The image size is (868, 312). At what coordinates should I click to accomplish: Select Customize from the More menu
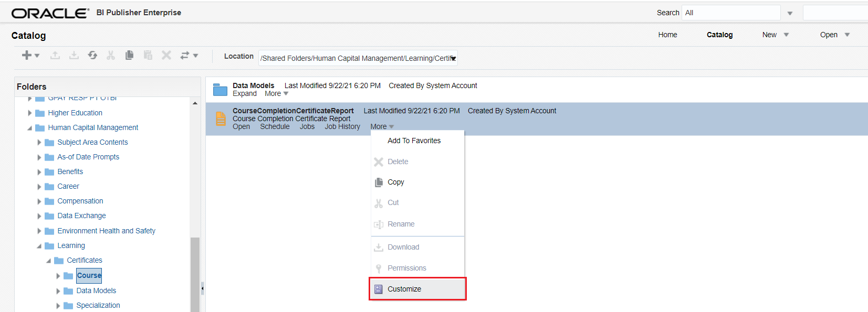tap(418, 289)
